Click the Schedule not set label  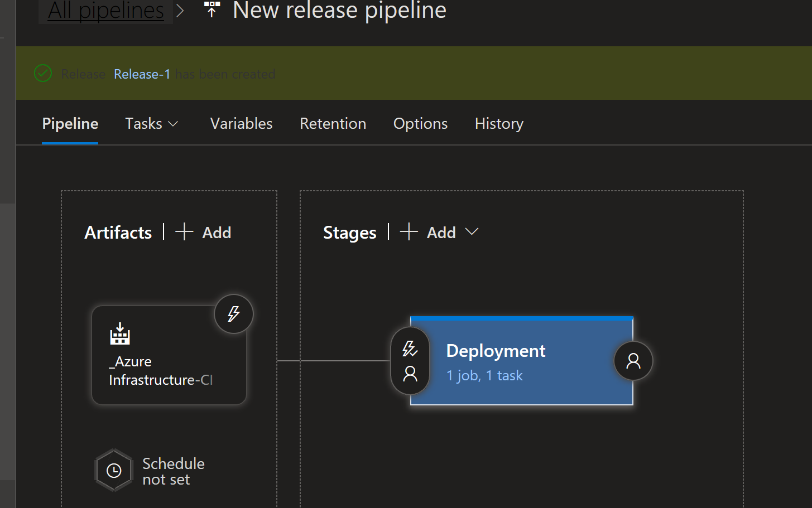point(174,472)
